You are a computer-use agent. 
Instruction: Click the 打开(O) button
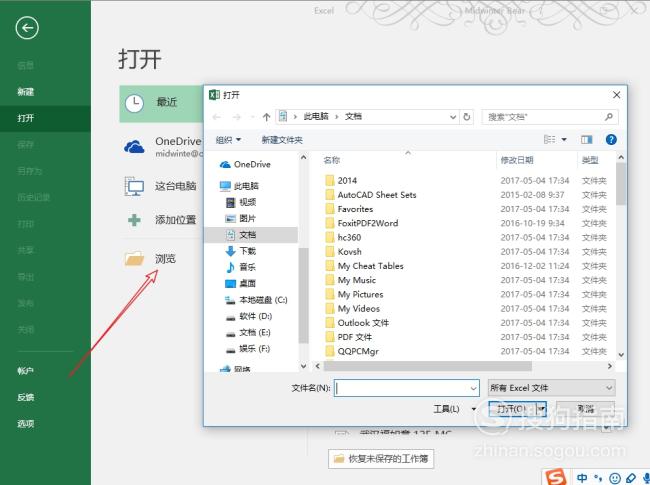tap(513, 409)
